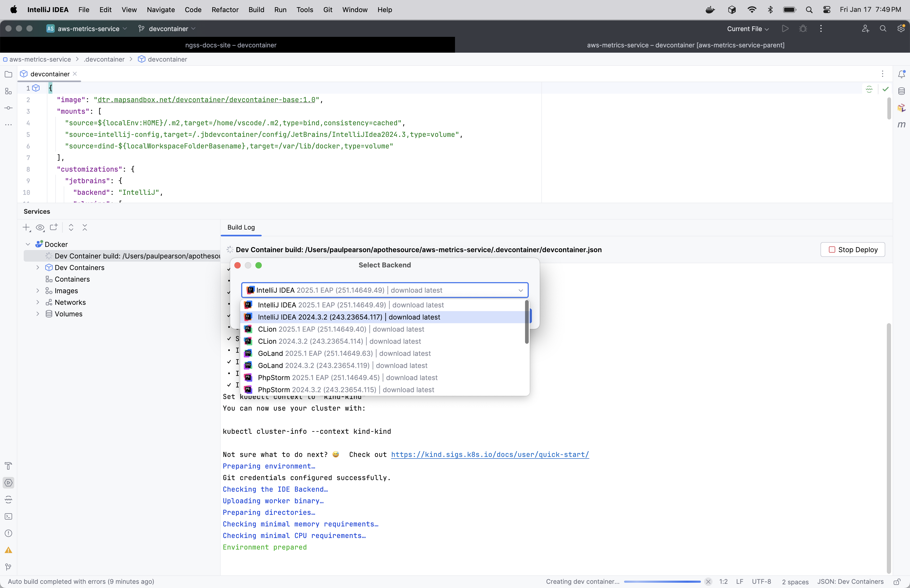The width and height of the screenshot is (910, 588).
Task: Click the Code With Me user icon
Action: point(865,29)
